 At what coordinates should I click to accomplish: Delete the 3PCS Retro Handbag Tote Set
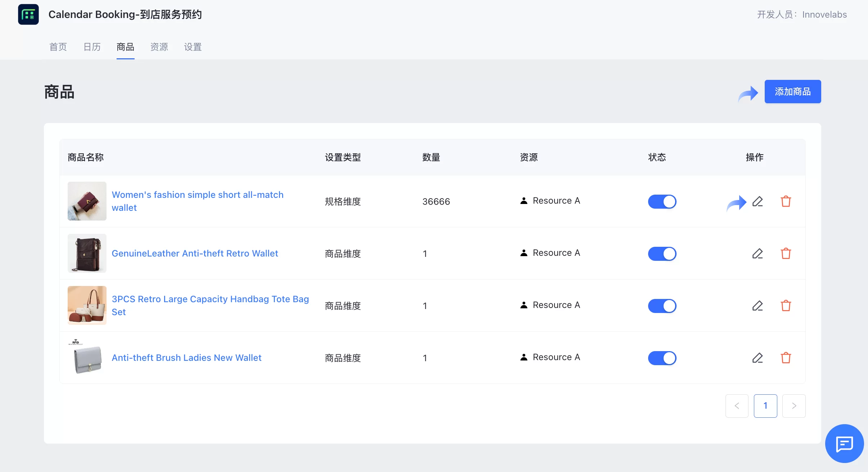[786, 306]
